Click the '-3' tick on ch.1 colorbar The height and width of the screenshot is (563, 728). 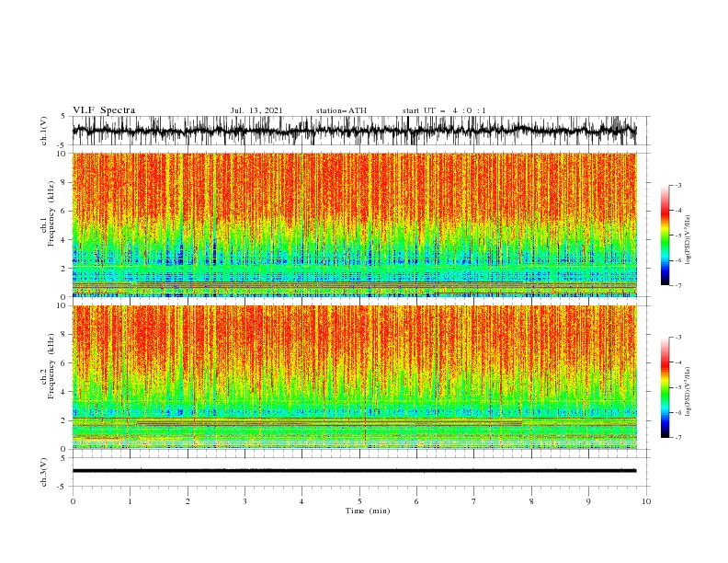pyautogui.click(x=677, y=185)
